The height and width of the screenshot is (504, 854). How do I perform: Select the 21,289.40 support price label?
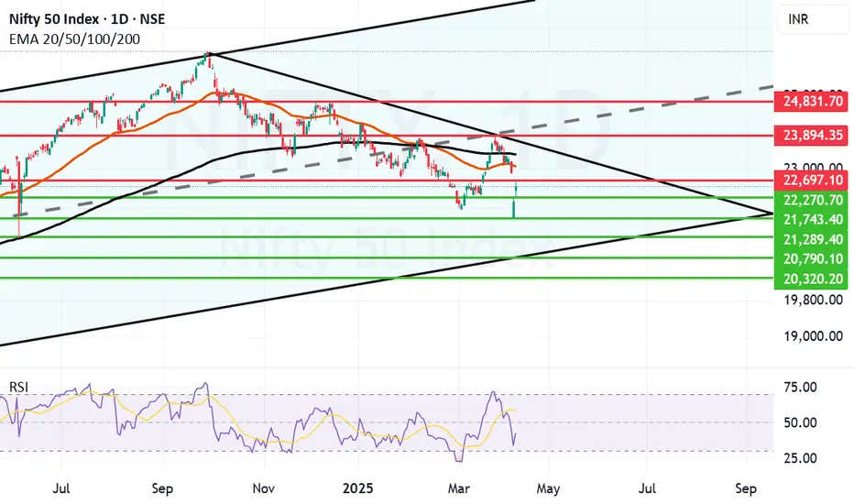tap(810, 240)
